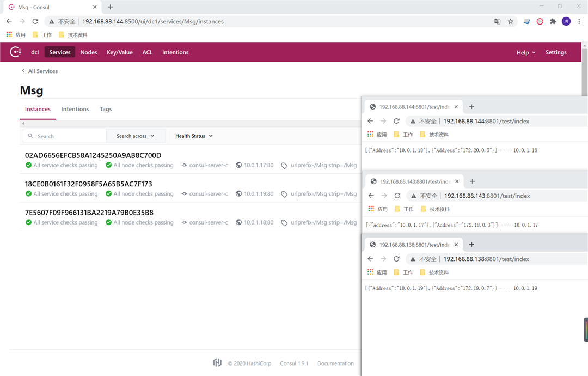
Task: Close the 192.168.88.143:8801 tab
Action: [457, 181]
